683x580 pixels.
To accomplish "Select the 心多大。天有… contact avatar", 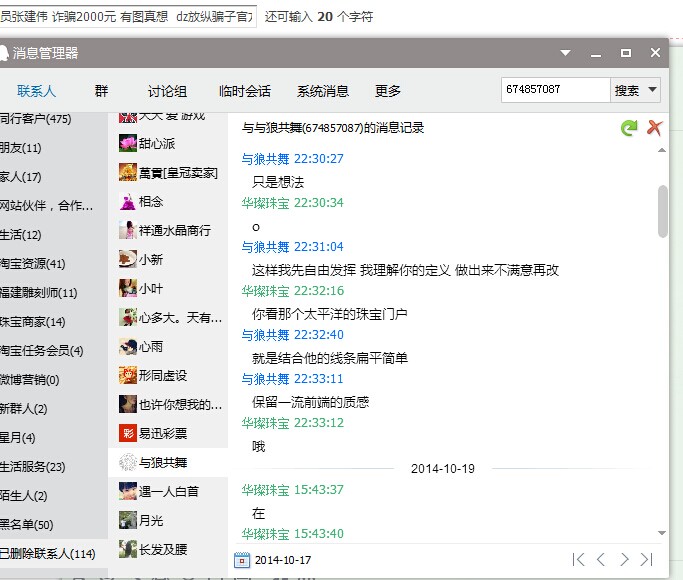I will coord(128,317).
